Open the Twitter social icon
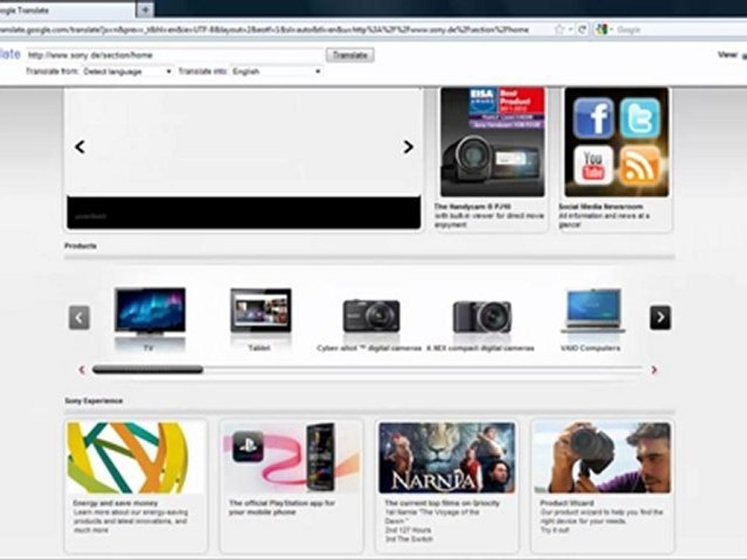Viewport: 747px width, 560px height. point(640,118)
